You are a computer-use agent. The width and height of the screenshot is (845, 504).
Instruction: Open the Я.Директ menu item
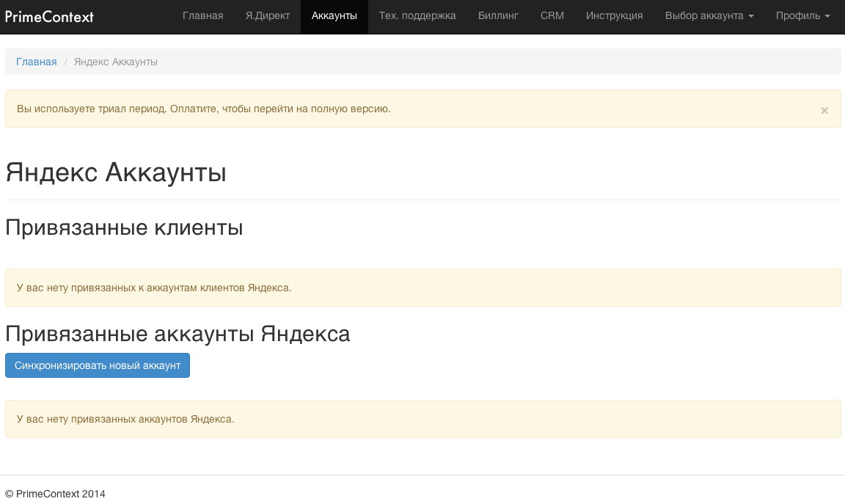[x=267, y=16]
